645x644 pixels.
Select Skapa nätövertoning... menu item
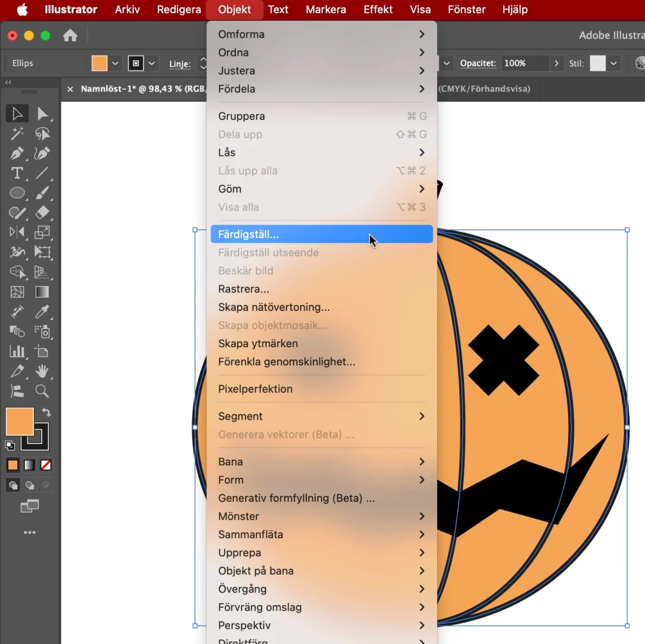click(321, 307)
